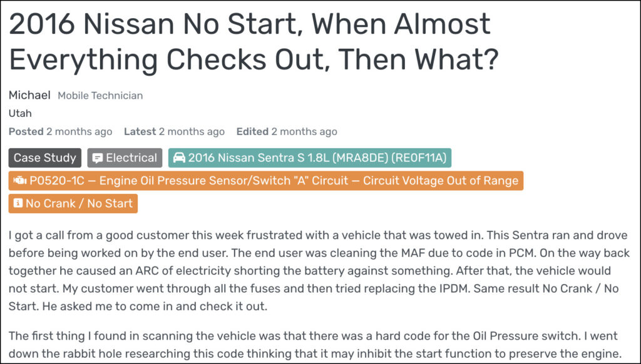Click the Circuit Voltage Out of Range text
641x364 pixels.
(x=441, y=181)
